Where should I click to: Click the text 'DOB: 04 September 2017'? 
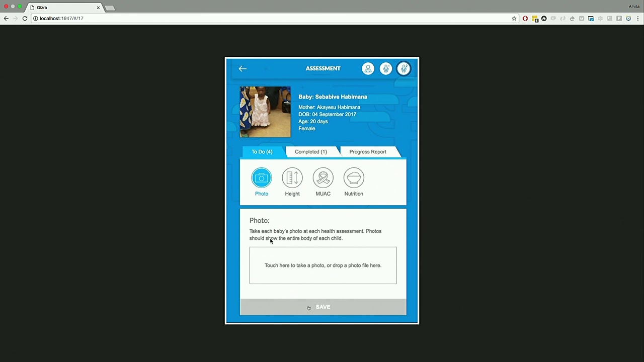coord(327,114)
